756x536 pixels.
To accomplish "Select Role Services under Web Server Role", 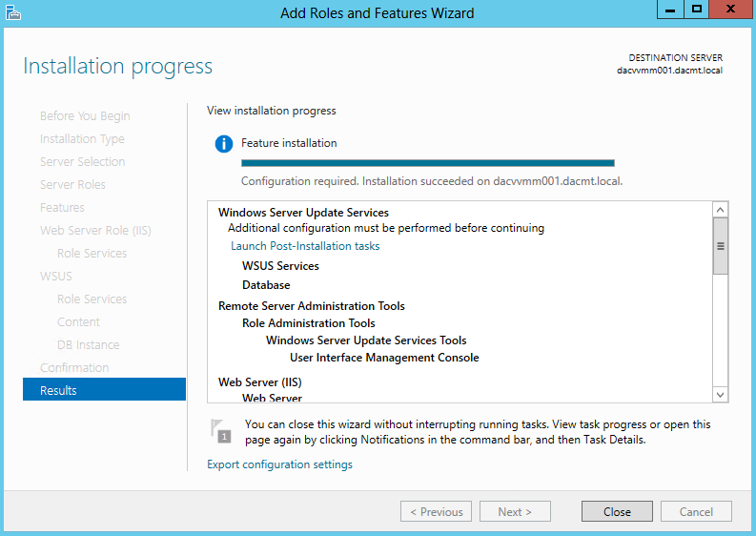I will click(92, 254).
